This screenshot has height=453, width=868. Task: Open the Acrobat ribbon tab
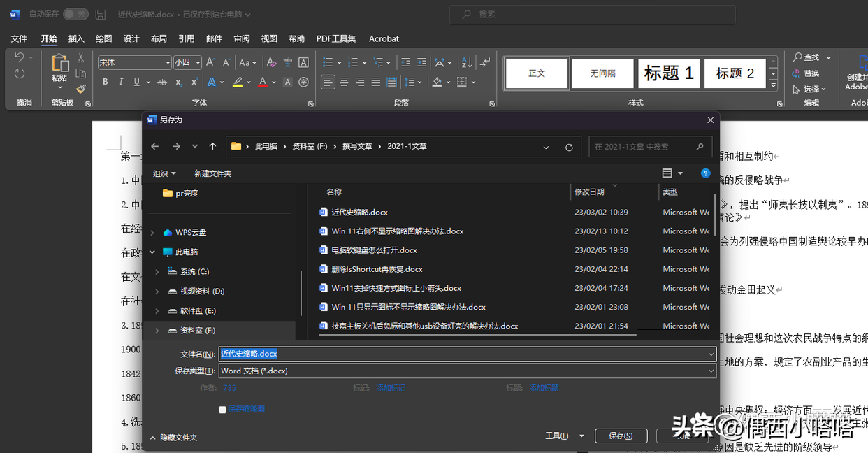pyautogui.click(x=384, y=38)
